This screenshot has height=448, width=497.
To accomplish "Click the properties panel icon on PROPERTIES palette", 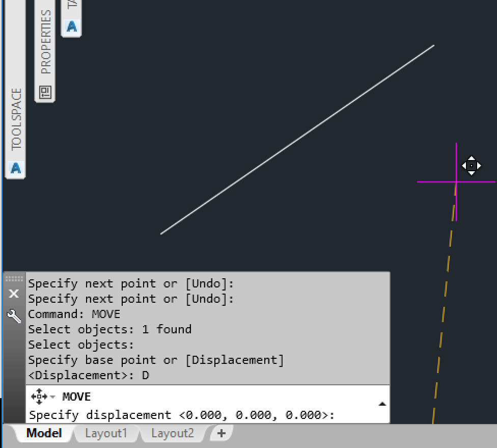I will (x=45, y=93).
